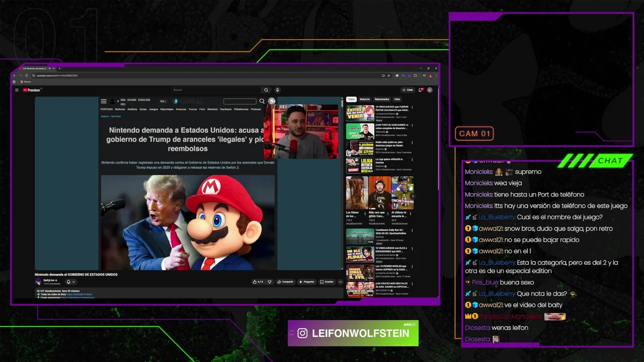The width and height of the screenshot is (644, 362).
Task: Activate YouTube voice search microphone
Action: click(x=277, y=90)
